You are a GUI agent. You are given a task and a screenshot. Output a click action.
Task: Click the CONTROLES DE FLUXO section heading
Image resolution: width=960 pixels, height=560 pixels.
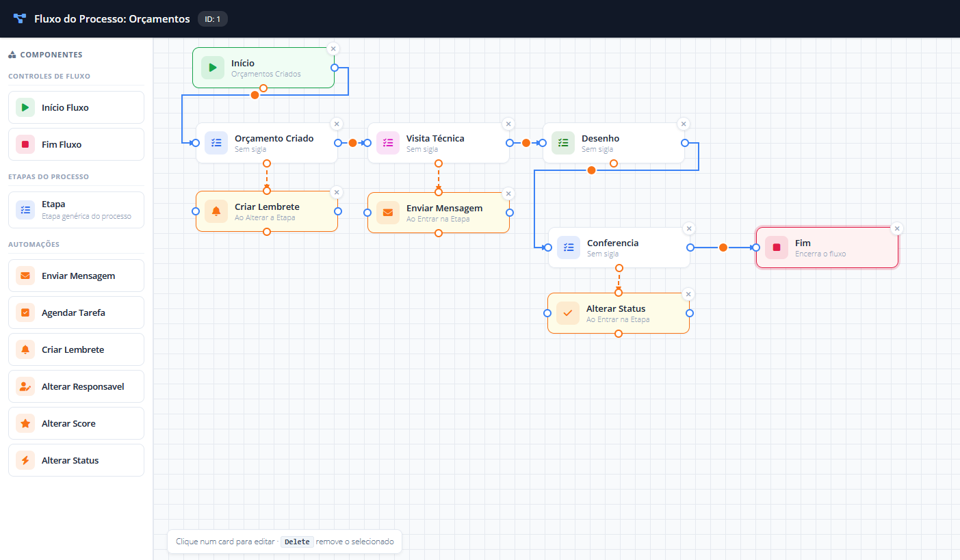point(49,77)
